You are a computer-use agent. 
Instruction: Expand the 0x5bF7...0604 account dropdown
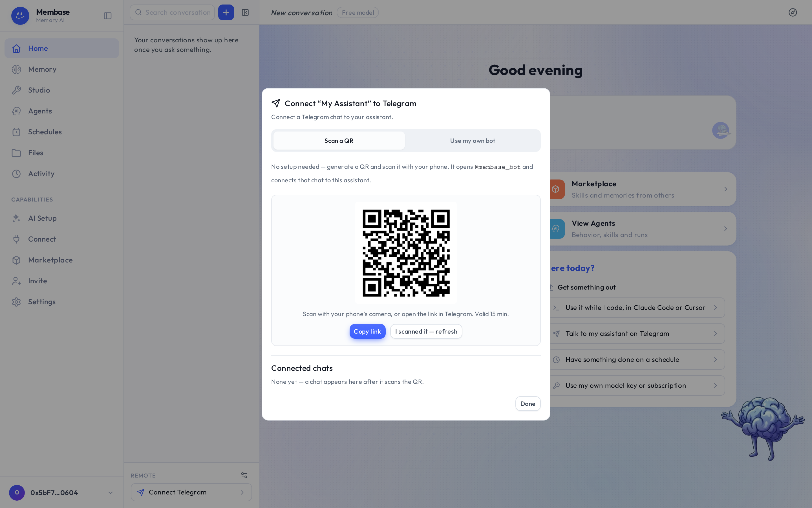111,493
